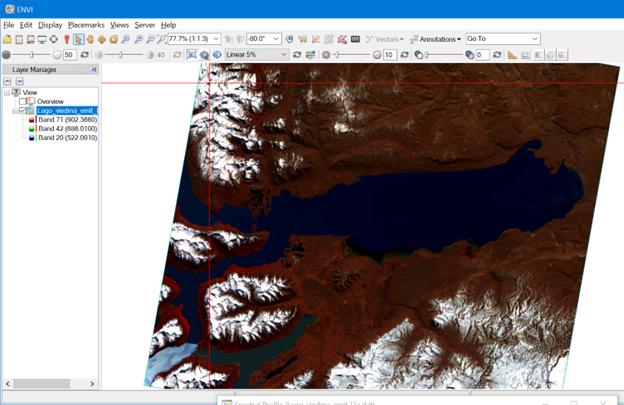Click the Layer Manager pin/detach icon
Image resolution: width=624 pixels, height=405 pixels.
tap(94, 69)
